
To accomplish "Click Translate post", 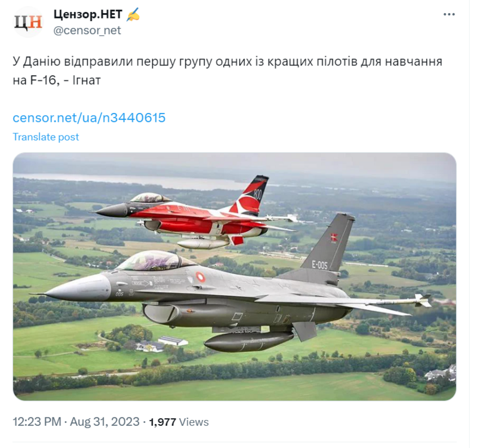I will (45, 137).
